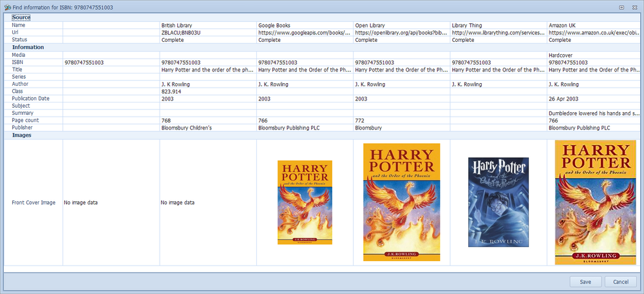Click the openlibrary.org url cell
This screenshot has height=294, width=644.
click(x=402, y=32)
